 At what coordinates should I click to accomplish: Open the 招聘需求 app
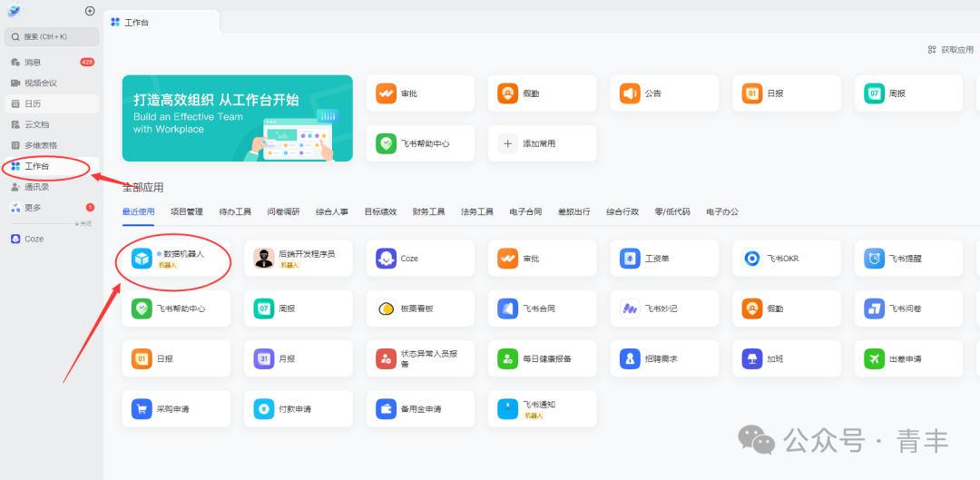(x=664, y=358)
